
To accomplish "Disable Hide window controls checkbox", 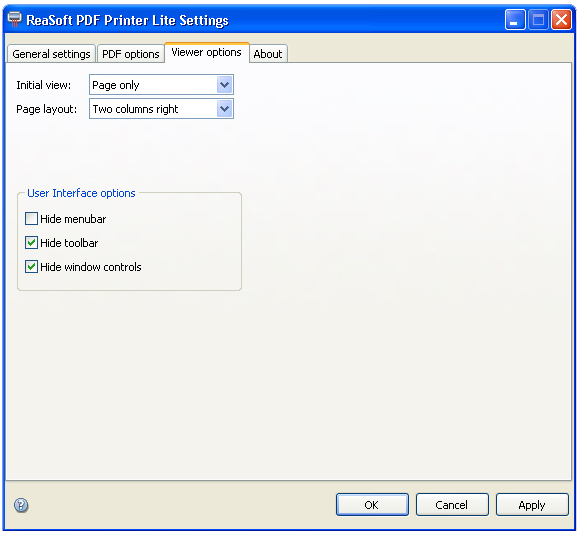I will (31, 267).
